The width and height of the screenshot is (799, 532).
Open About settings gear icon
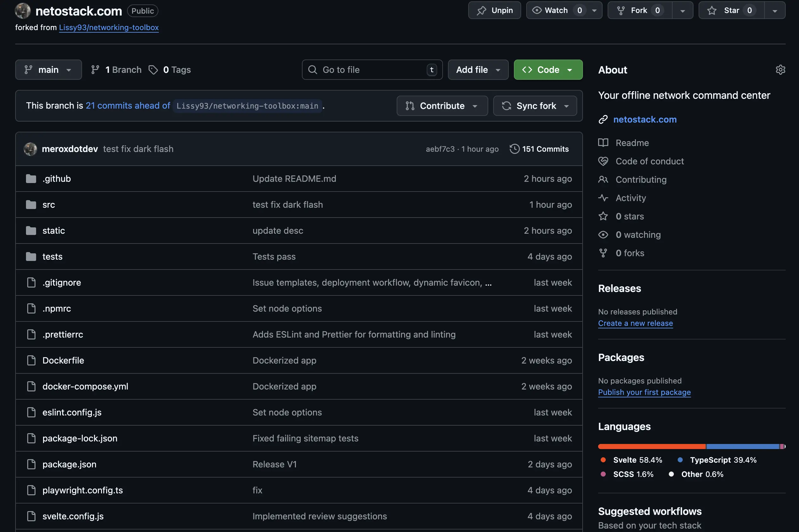(780, 70)
